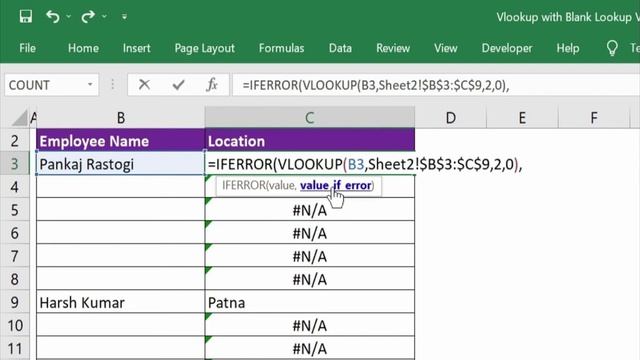640x360 pixels.
Task: Select row 11 header
Action: pos(15,348)
